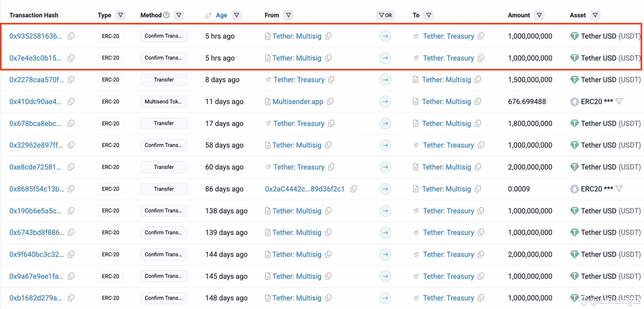644x309 pixels.
Task: Click Transfer method badge in 60 days ago row
Action: [164, 167]
